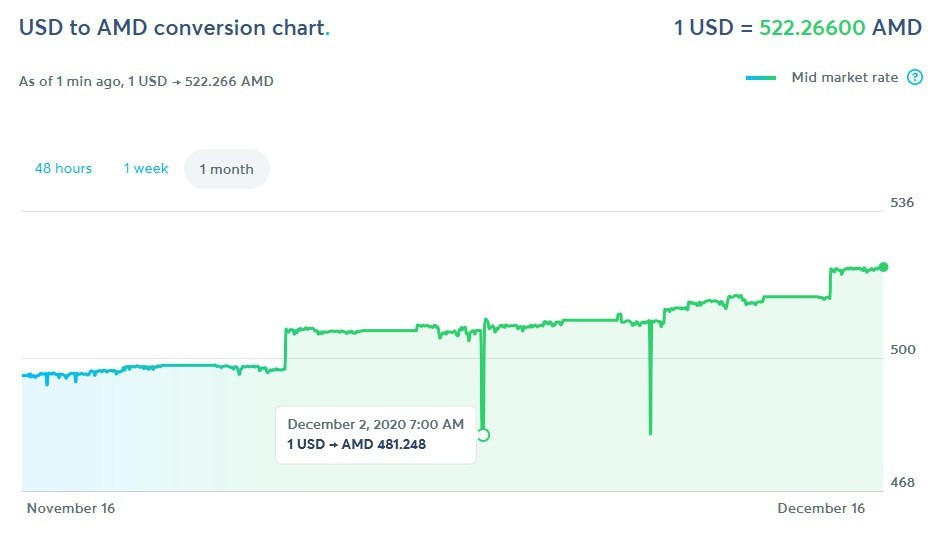Viewport: 951px width, 539px height.
Task: Click the green endpoint dot of the line
Action: point(883,267)
